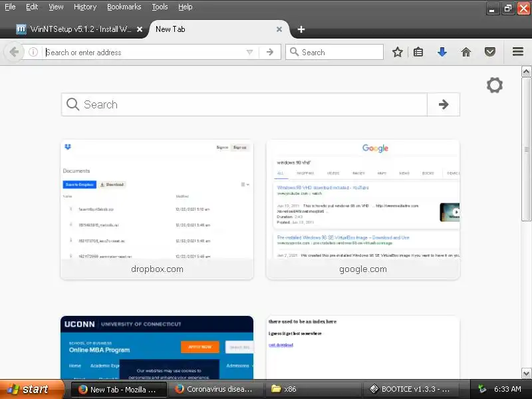Open the UCONN site thumbnail tile
This screenshot has width=532, height=399.
[157, 347]
